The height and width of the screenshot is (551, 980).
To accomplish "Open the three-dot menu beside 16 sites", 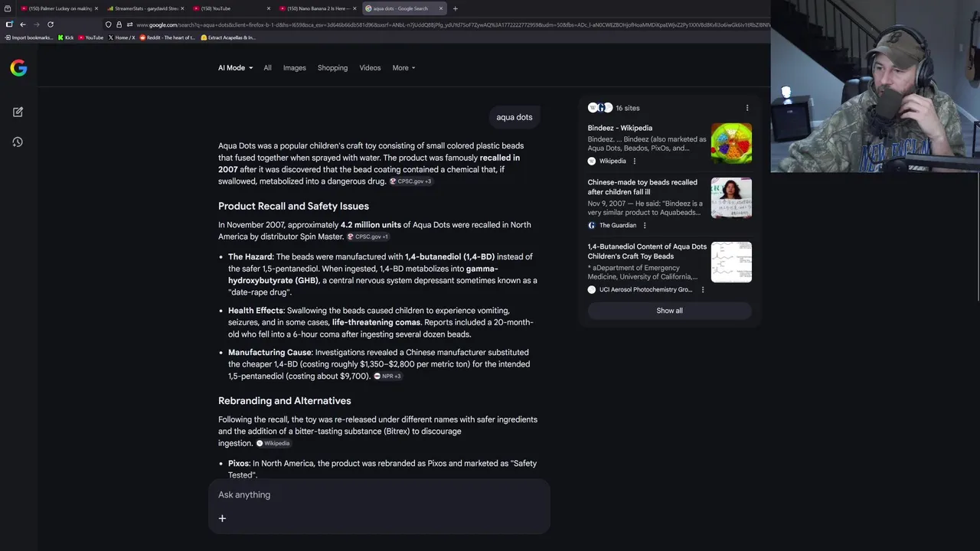I will pyautogui.click(x=747, y=108).
